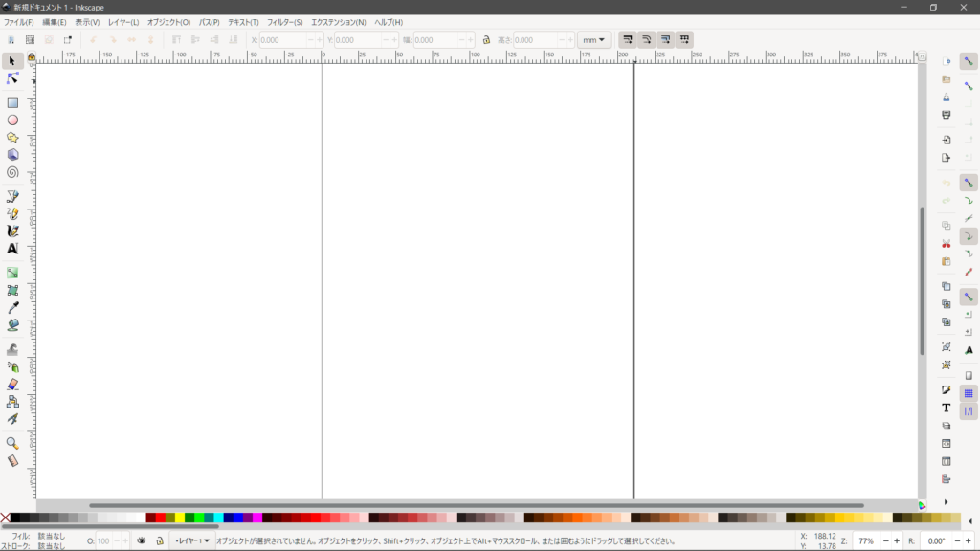Select the Star and polygon tool
This screenshot has height=551, width=980.
tap(12, 138)
